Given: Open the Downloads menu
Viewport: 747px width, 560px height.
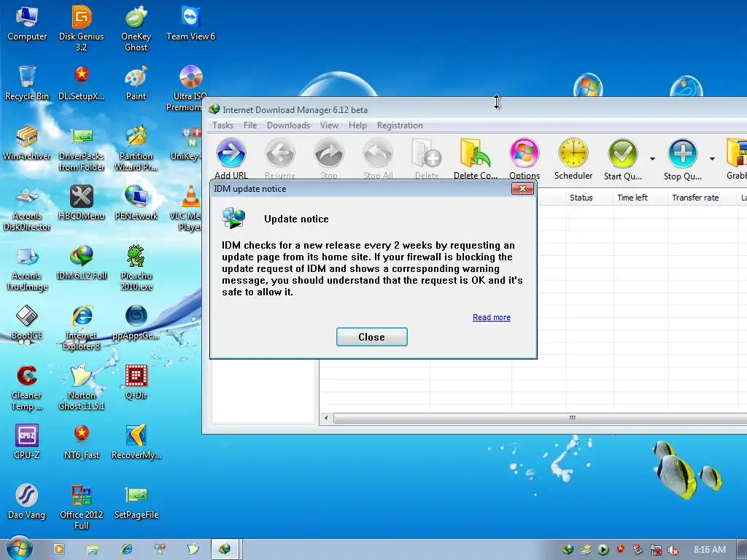Looking at the screenshot, I should click(x=288, y=125).
